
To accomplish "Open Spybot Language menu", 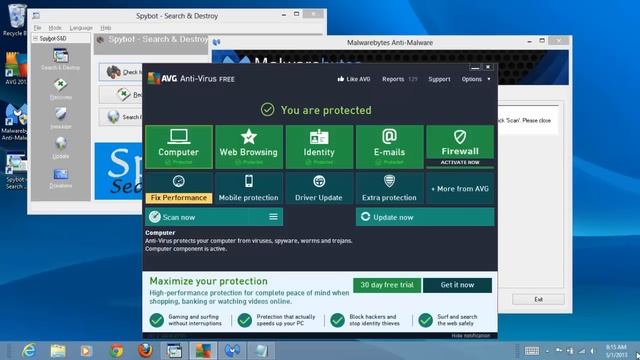I will pyautogui.click(x=81, y=28).
